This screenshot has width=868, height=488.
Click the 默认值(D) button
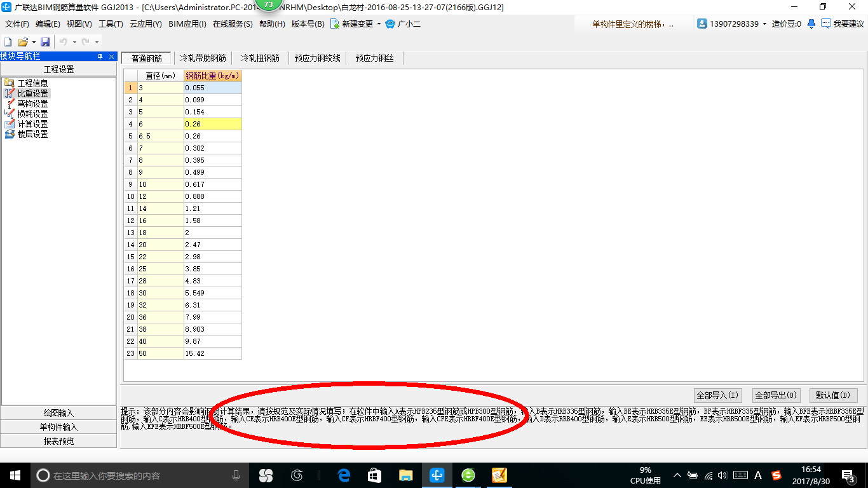click(x=834, y=395)
